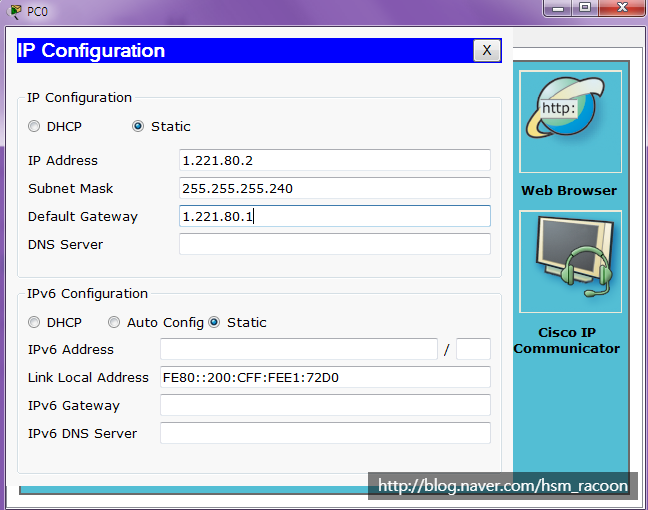Screen dimensions: 648x510
Task: Click the IPv6 prefix length box
Action: tap(473, 349)
